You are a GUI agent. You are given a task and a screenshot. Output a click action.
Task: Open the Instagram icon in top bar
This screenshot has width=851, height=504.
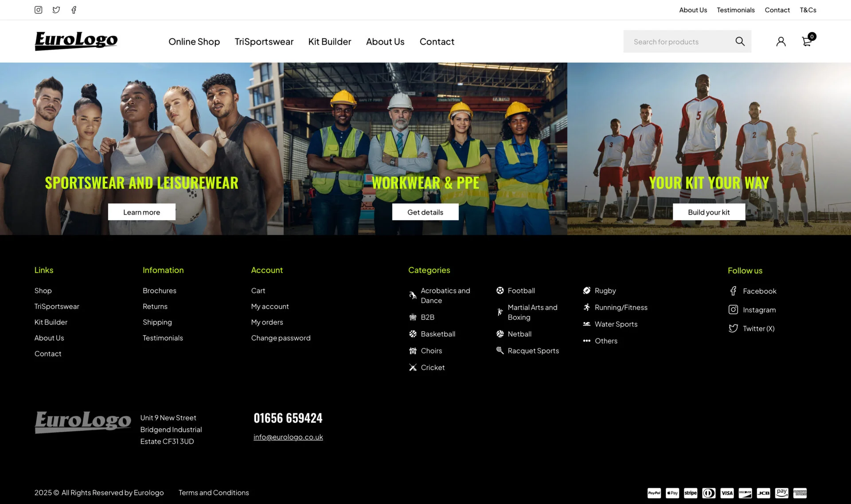point(39,10)
